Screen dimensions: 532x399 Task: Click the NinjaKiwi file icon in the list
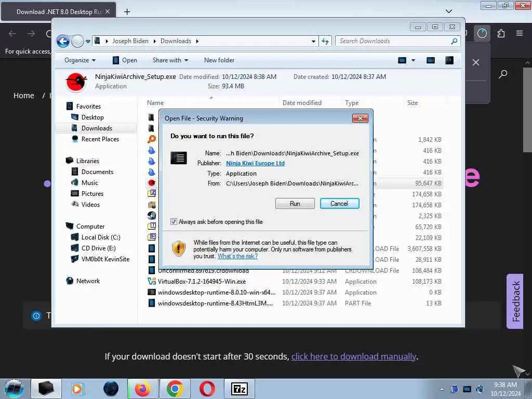pyautogui.click(x=152, y=183)
